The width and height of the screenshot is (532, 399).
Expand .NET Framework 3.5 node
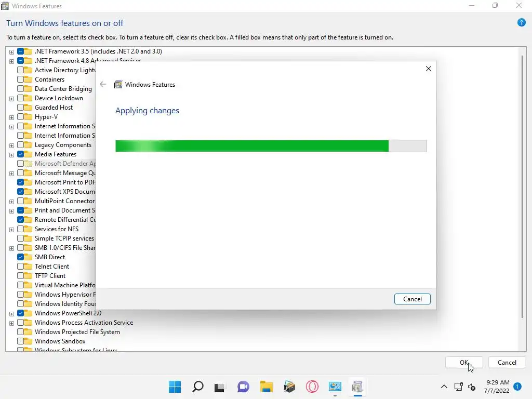[x=11, y=52]
